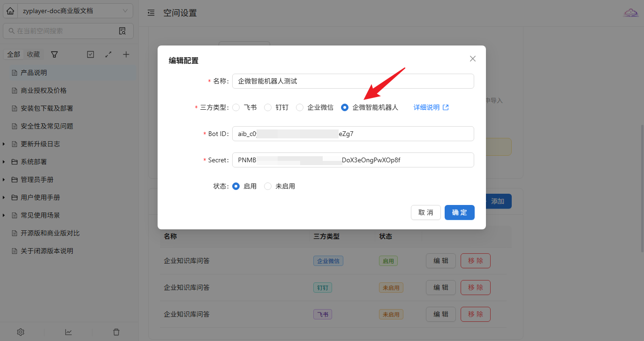Open the advanced document search icon
The width and height of the screenshot is (644, 341).
click(x=122, y=31)
